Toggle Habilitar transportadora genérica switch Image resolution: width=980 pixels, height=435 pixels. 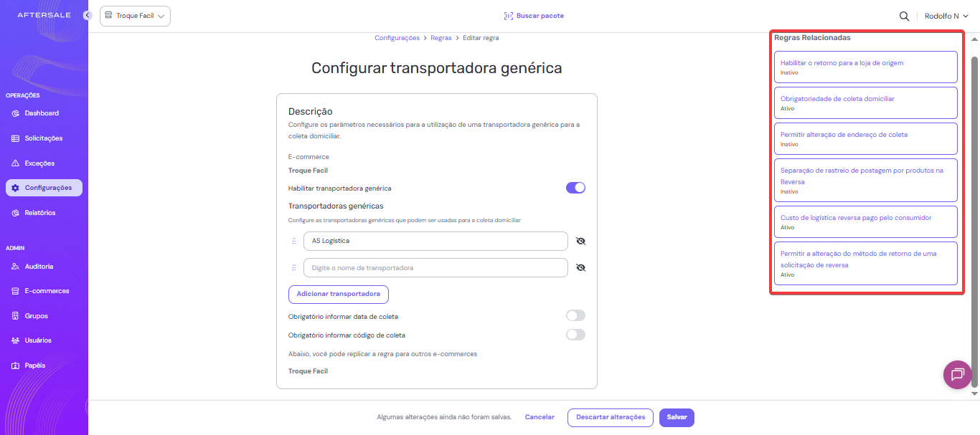575,188
